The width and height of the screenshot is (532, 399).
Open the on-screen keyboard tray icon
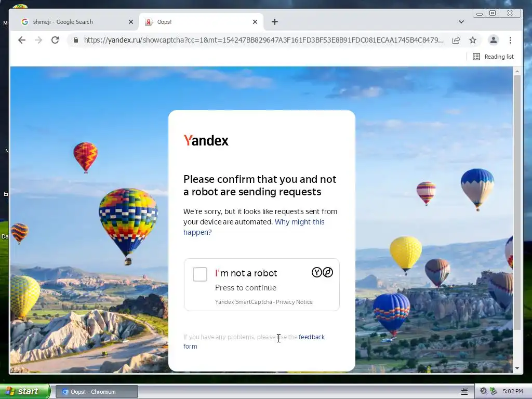pos(464,392)
